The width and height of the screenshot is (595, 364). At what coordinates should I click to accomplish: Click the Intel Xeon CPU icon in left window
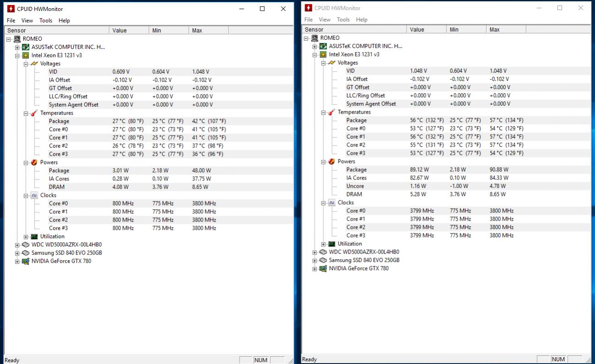coord(26,55)
